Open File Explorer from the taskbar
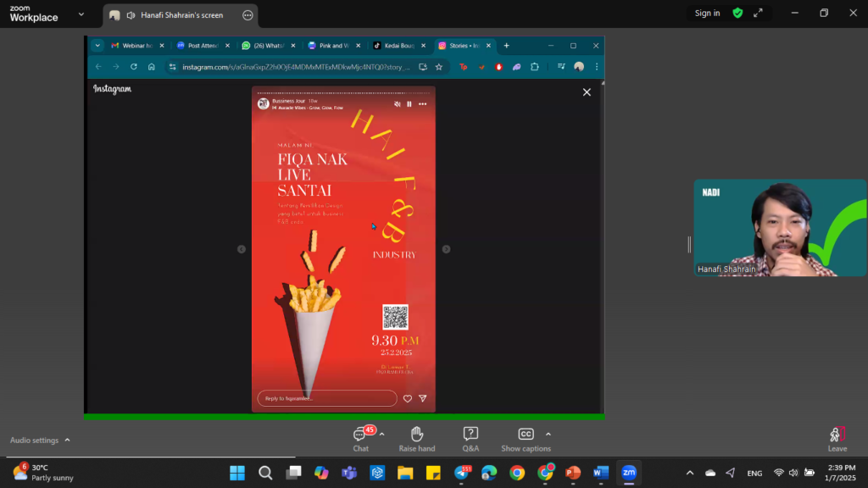Screen dimensions: 868x488 point(405,473)
